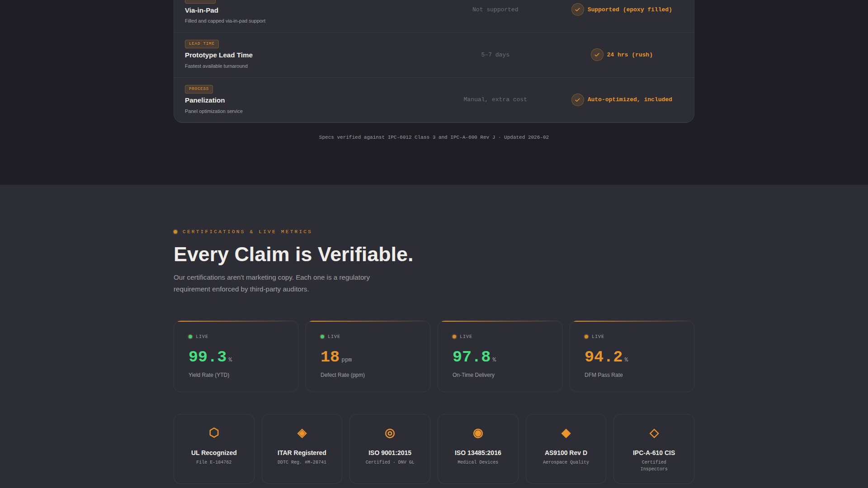Click the ISO 13485:2016 circle icon

click(x=478, y=433)
